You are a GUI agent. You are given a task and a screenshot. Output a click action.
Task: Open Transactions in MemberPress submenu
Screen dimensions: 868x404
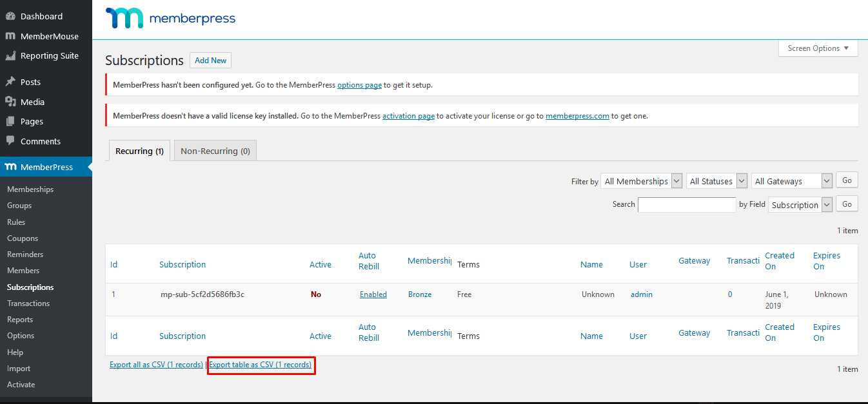[28, 303]
